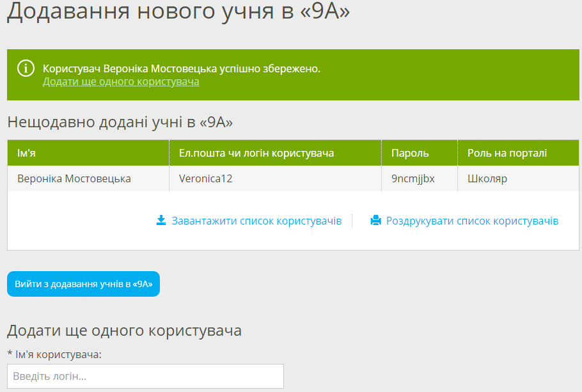Focus the 'Ім'я користувача' login input field

pos(146,377)
